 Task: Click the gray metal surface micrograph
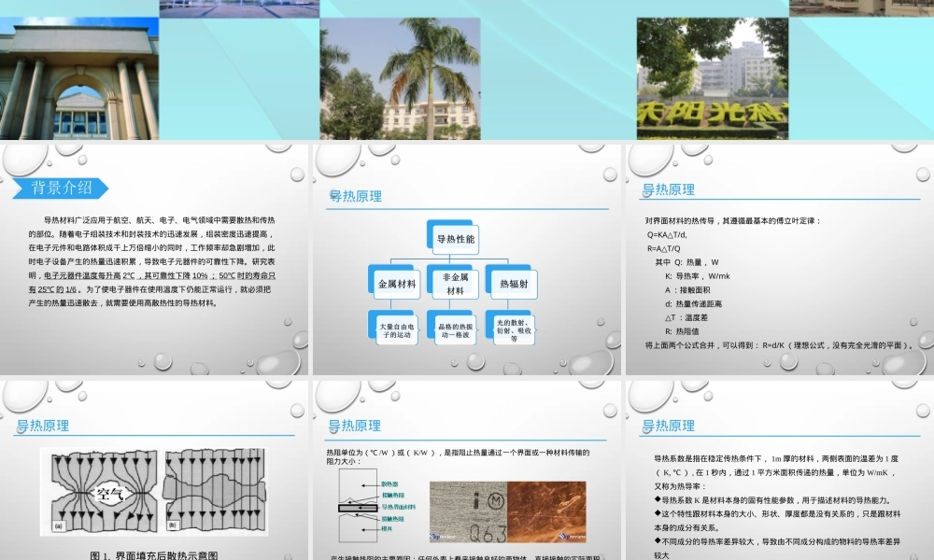click(x=468, y=511)
